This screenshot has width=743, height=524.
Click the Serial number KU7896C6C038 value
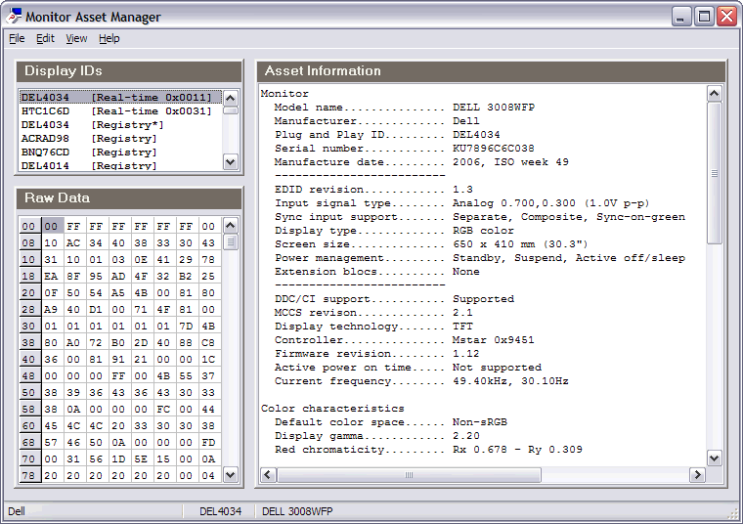(493, 148)
